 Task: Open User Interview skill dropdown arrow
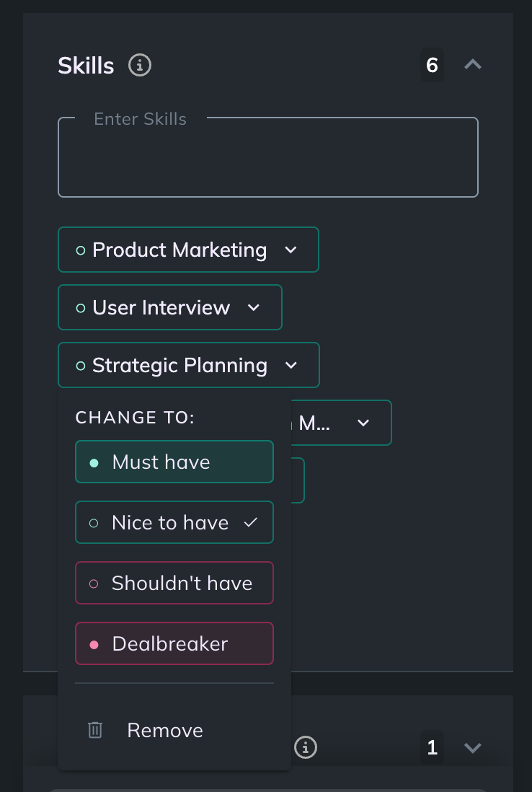coord(253,307)
